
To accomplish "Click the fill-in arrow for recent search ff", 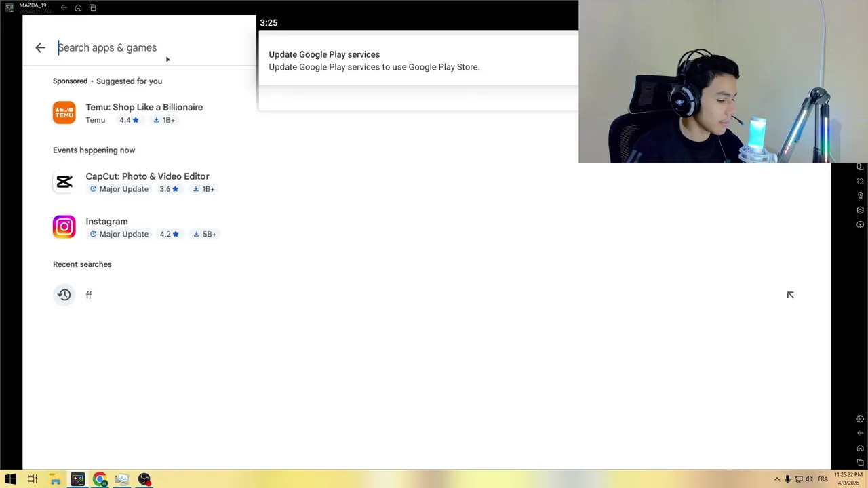I will [x=790, y=295].
